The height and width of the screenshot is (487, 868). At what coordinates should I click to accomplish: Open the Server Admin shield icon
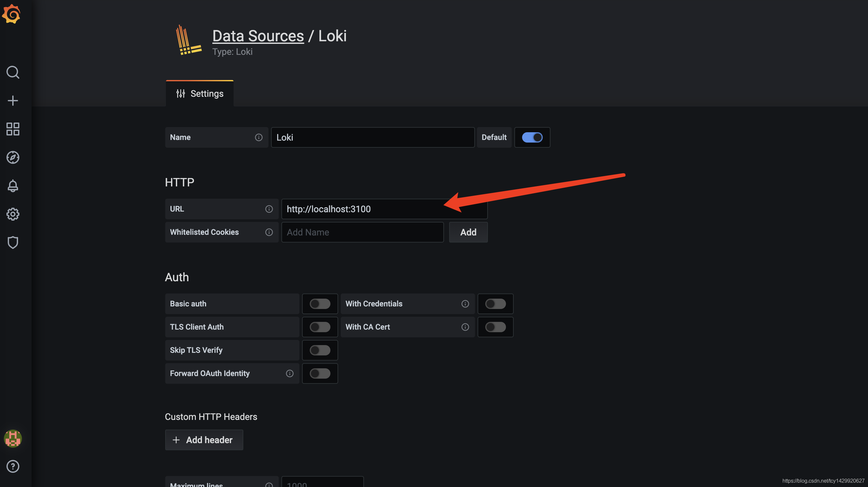click(13, 243)
